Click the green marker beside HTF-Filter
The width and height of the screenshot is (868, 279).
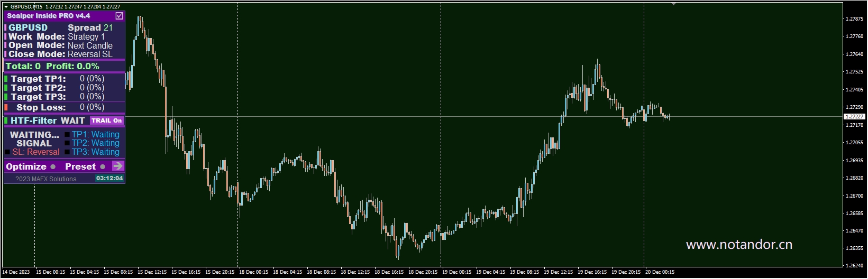coord(6,120)
